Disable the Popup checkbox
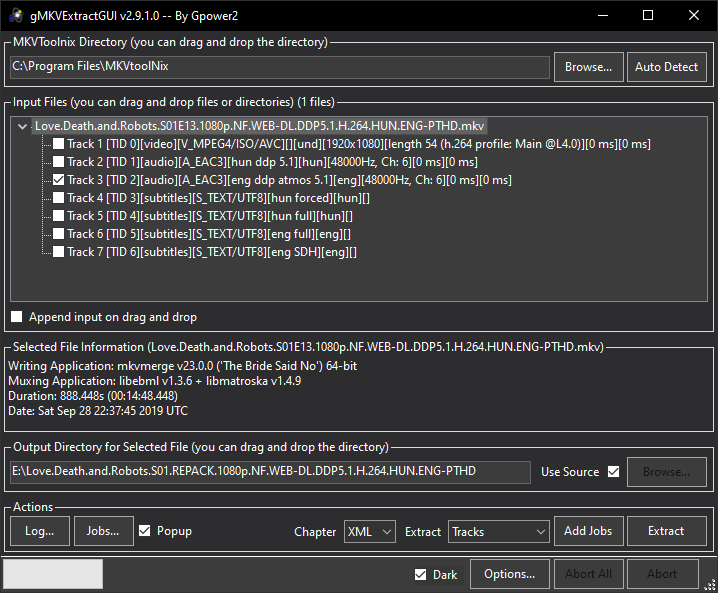 pos(145,531)
